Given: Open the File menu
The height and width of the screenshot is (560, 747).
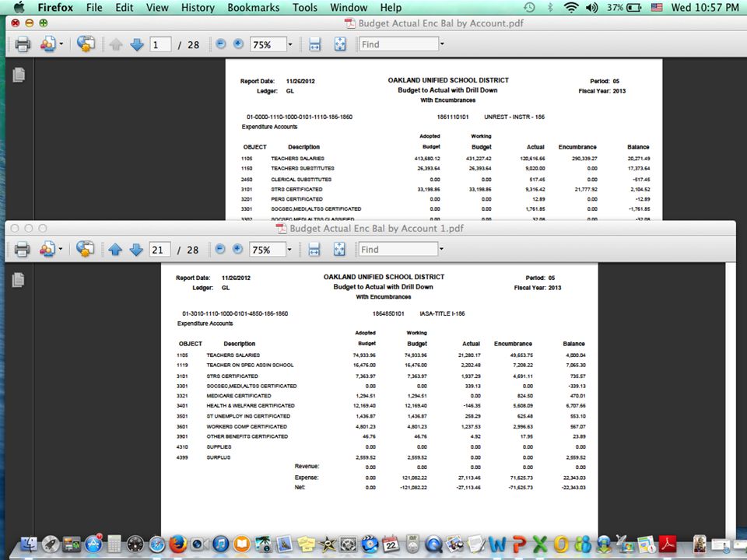Looking at the screenshot, I should click(94, 8).
